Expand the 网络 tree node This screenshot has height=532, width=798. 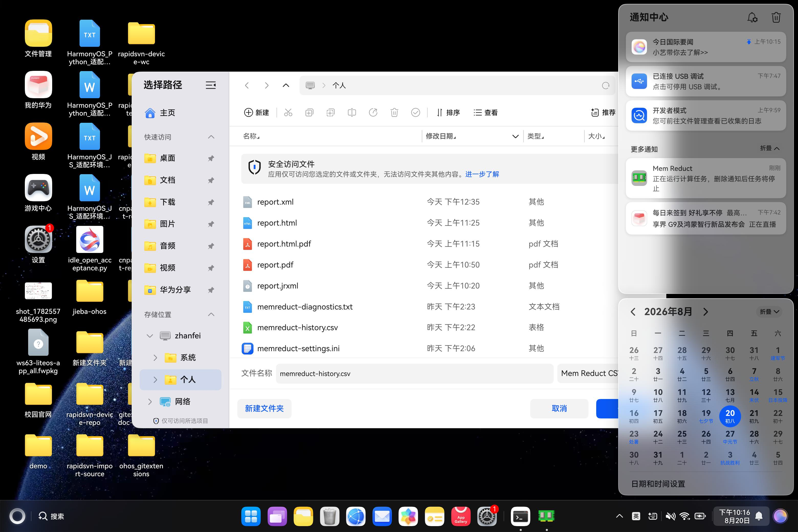[x=150, y=402]
